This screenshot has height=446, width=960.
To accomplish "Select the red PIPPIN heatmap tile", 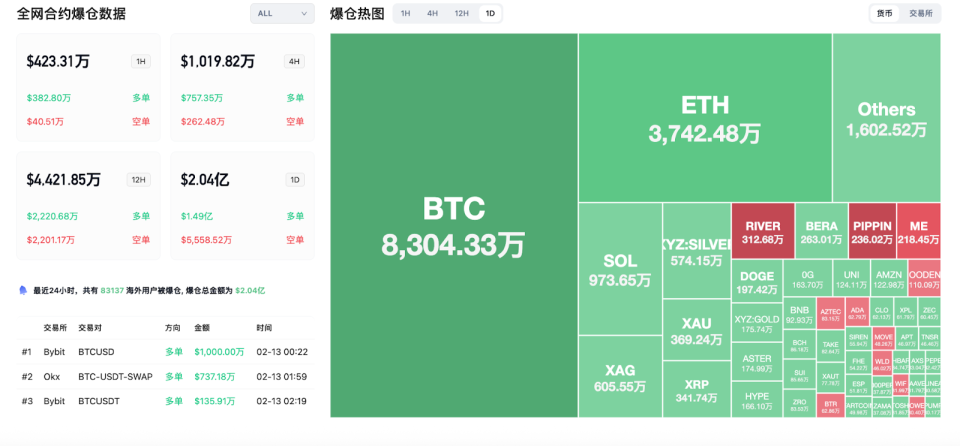I will coord(871,232).
